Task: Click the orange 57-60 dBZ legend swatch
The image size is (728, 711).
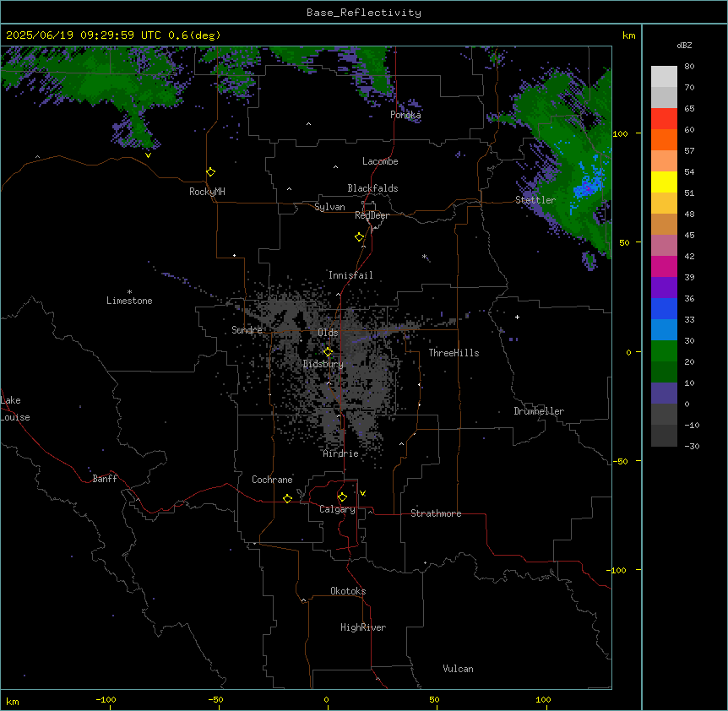Action: pos(664,140)
